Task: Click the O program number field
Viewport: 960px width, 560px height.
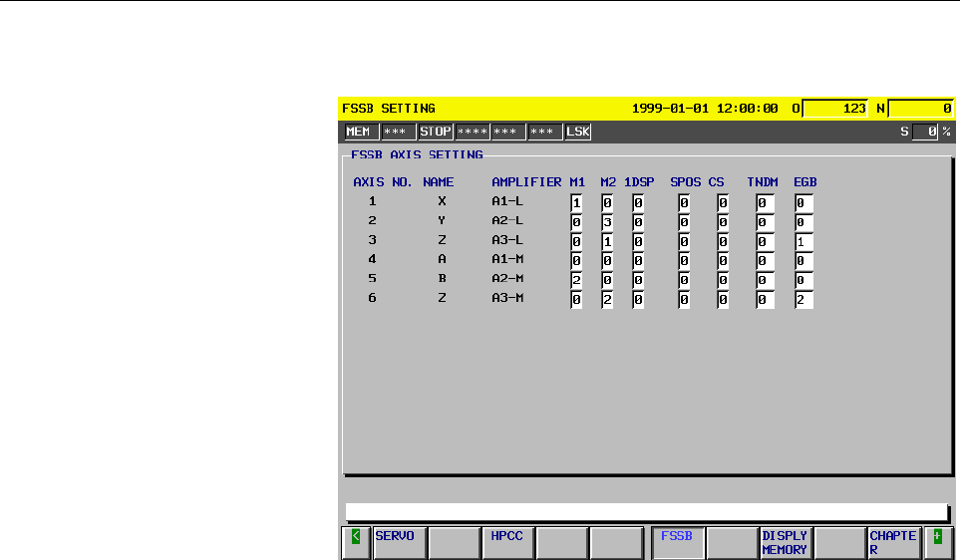Action: coord(835,109)
